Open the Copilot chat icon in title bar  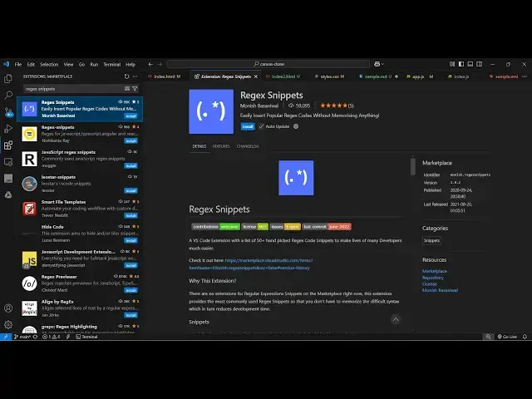pos(377,64)
